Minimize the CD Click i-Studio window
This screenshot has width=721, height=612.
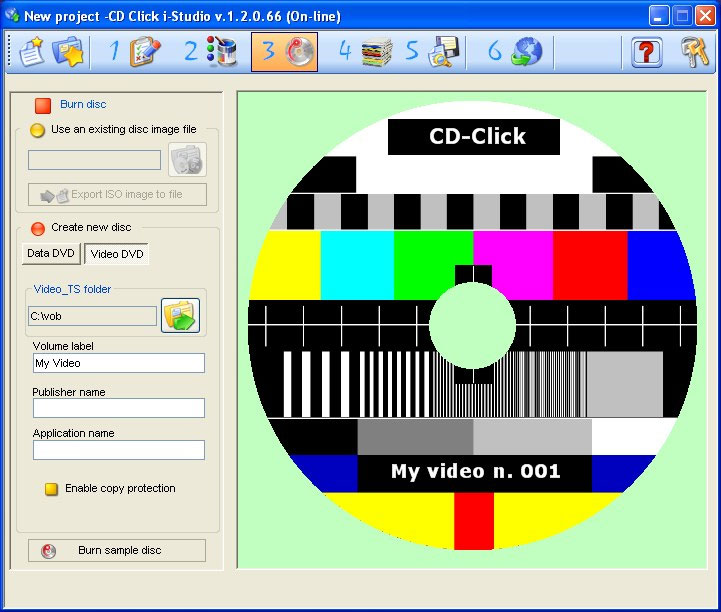tap(659, 16)
